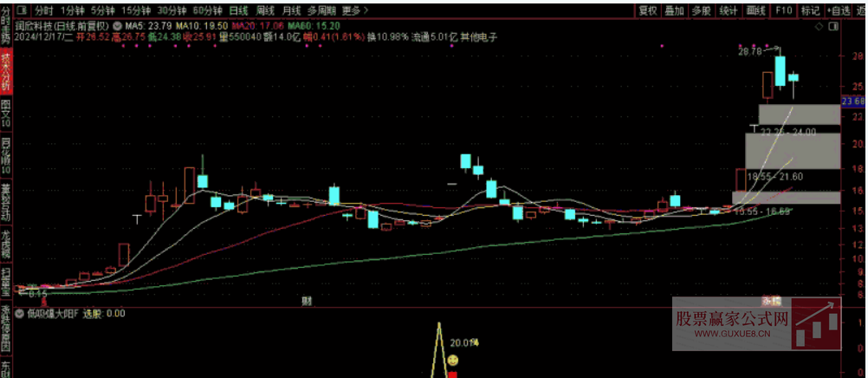868x378 pixels.
Task: Click the 叠加 overlay button
Action: [x=674, y=10]
